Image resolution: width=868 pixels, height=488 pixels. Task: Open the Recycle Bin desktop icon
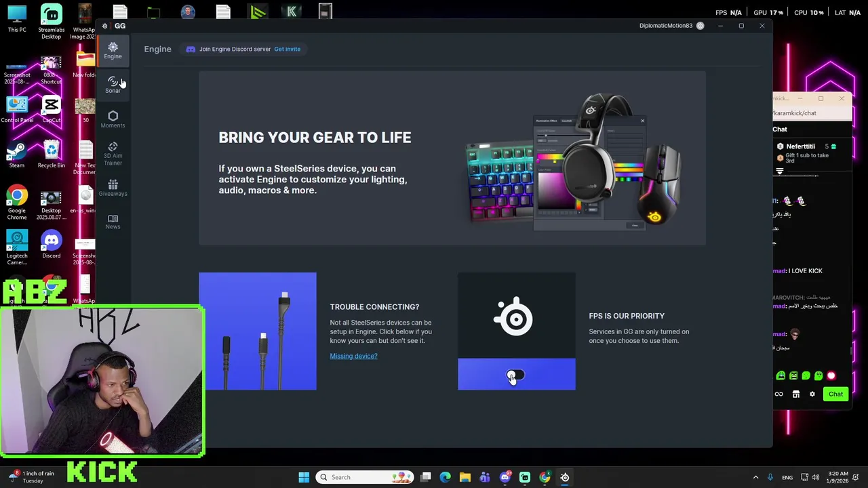click(x=52, y=153)
